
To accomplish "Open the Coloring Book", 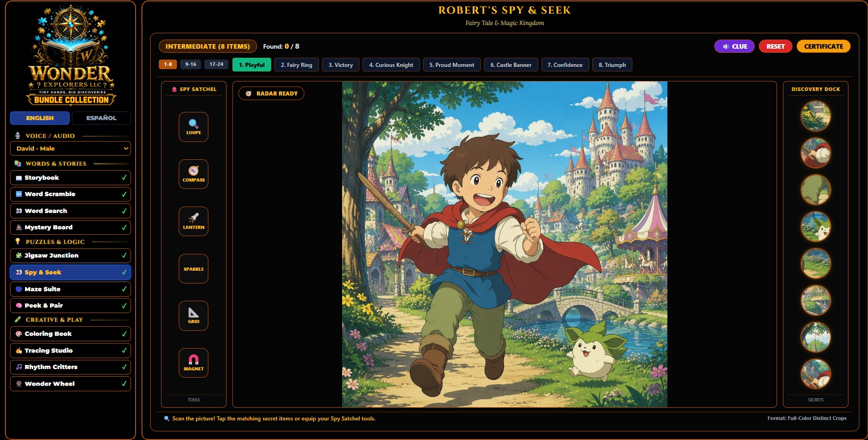I will [71, 334].
